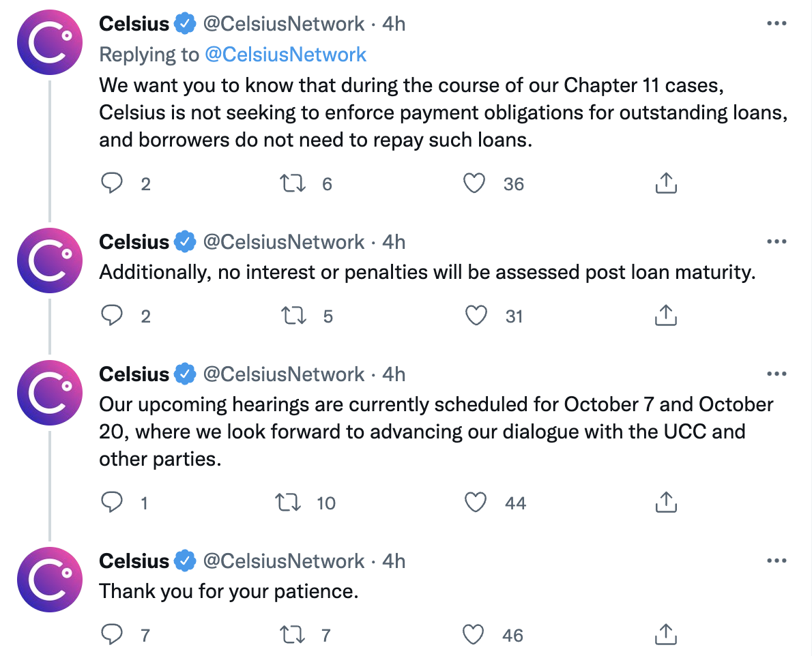Click Celsius name on upcoming hearings tweet
The height and width of the screenshot is (656, 812).
pyautogui.click(x=134, y=374)
